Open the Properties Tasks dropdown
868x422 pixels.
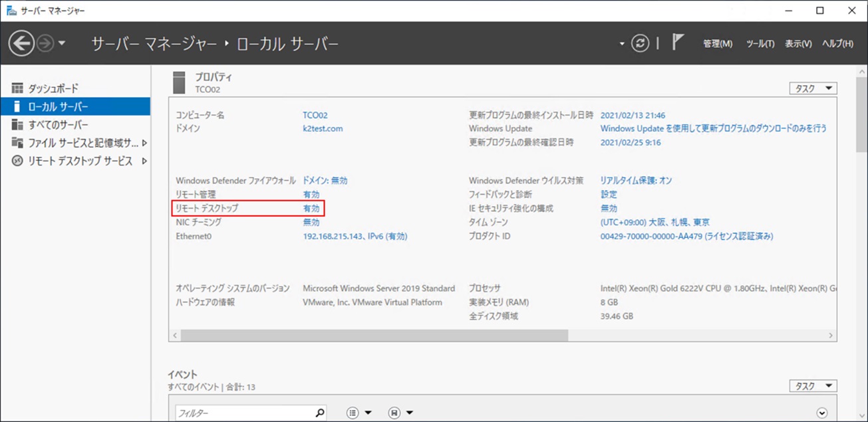(813, 88)
